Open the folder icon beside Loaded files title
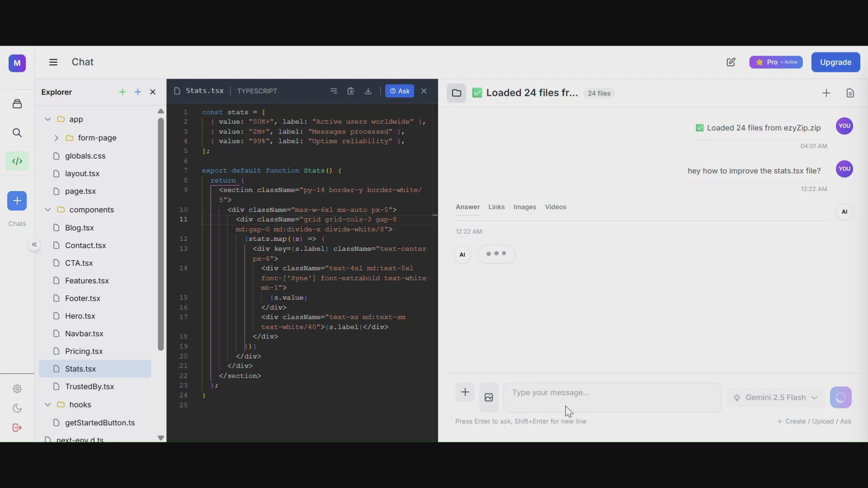Screen dimensions: 868x488 [457, 93]
